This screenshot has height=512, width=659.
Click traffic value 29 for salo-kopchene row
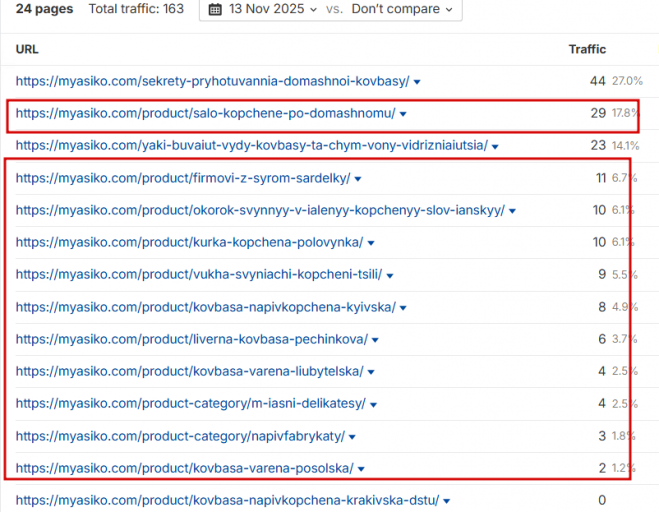(598, 113)
